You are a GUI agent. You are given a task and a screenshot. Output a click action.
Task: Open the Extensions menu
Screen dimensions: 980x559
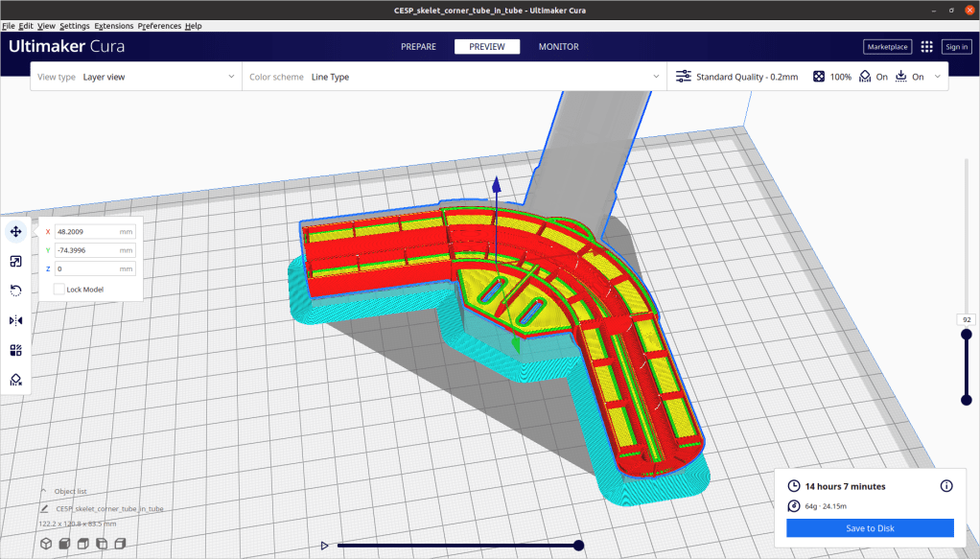point(113,26)
